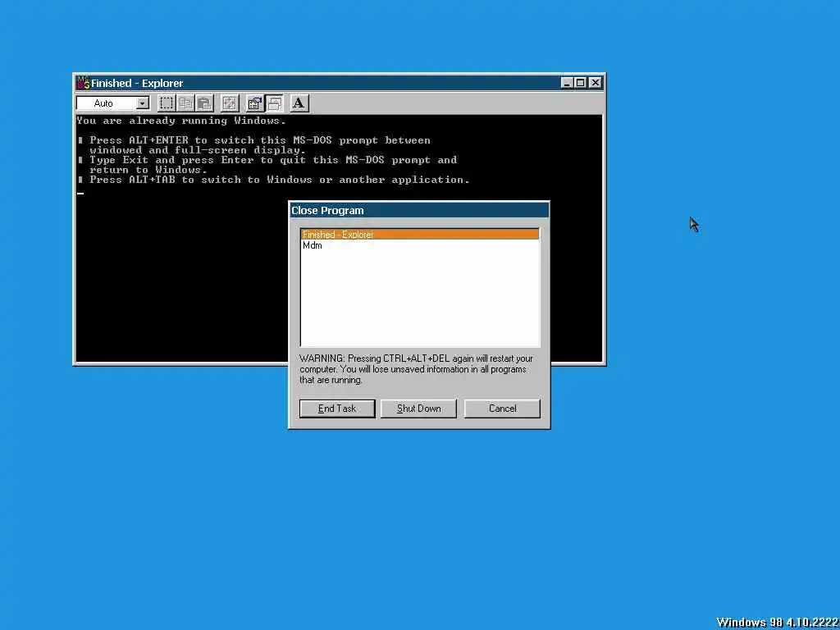840x630 pixels.
Task: Cancel the Close Program dialog
Action: [x=502, y=409]
